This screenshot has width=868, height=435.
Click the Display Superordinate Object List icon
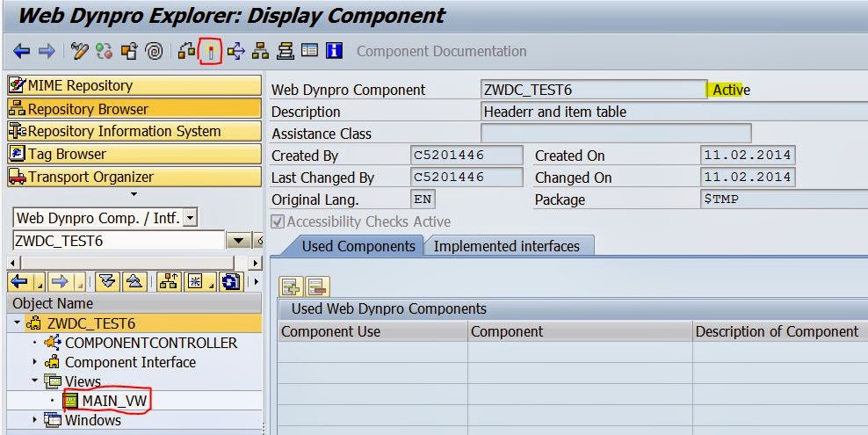(169, 282)
